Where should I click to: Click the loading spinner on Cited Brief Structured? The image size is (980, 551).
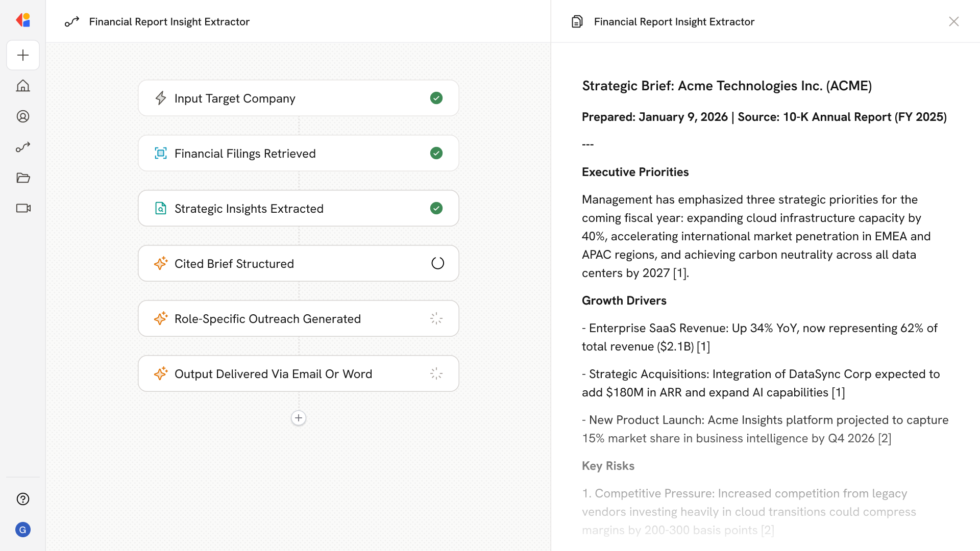[x=437, y=263]
